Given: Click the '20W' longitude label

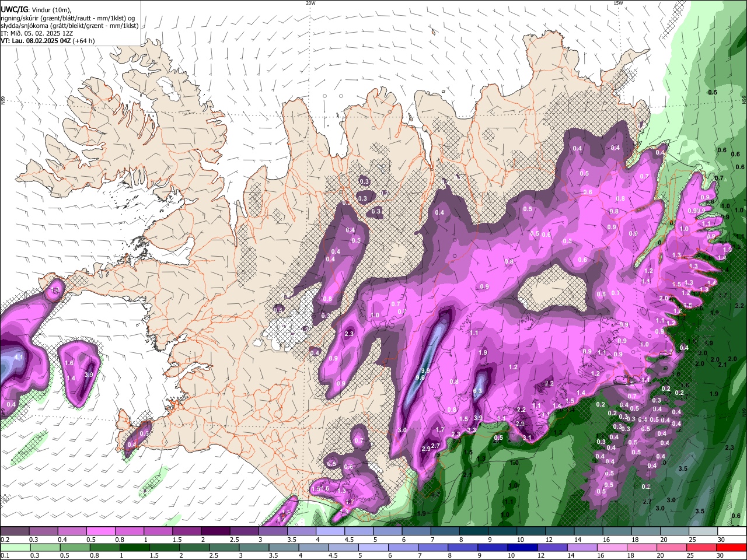Looking at the screenshot, I should coord(310,3).
